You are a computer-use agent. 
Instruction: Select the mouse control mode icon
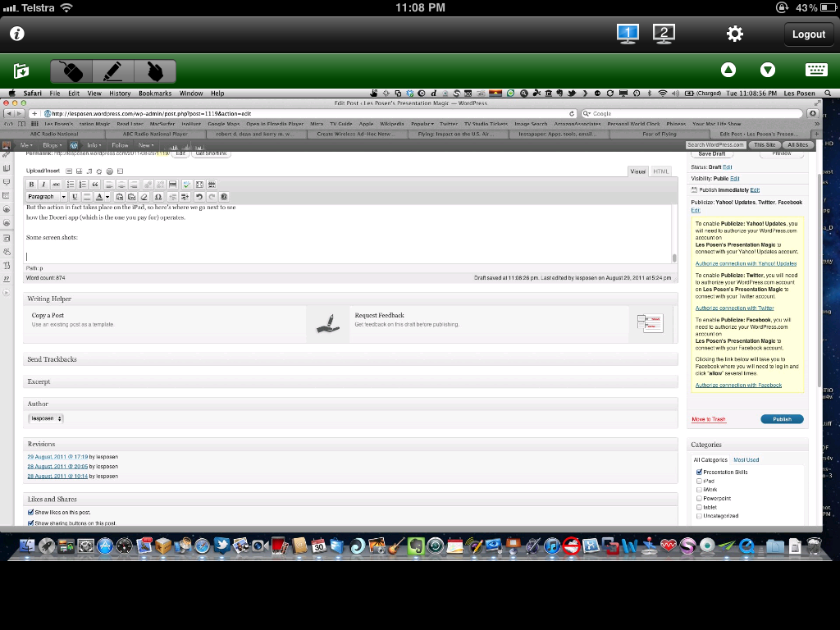point(72,71)
